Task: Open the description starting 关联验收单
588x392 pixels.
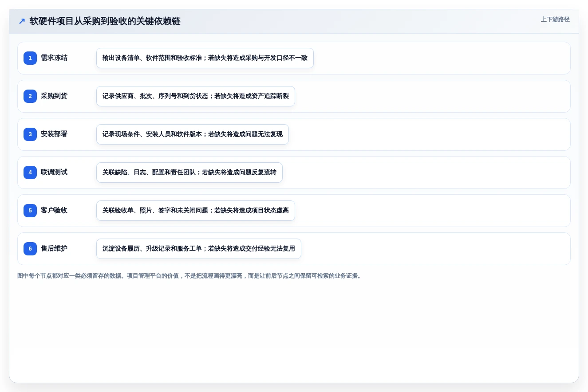Action: click(196, 211)
